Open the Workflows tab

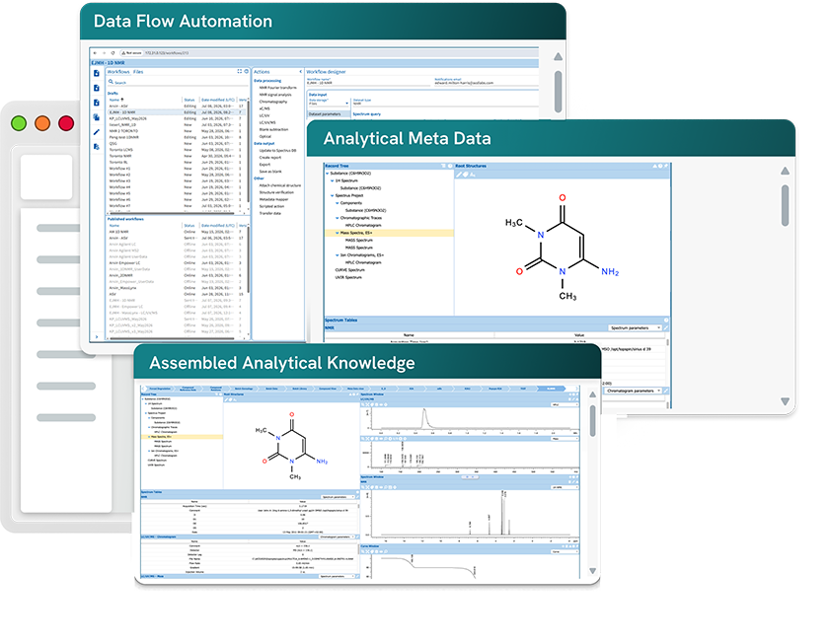[x=118, y=71]
